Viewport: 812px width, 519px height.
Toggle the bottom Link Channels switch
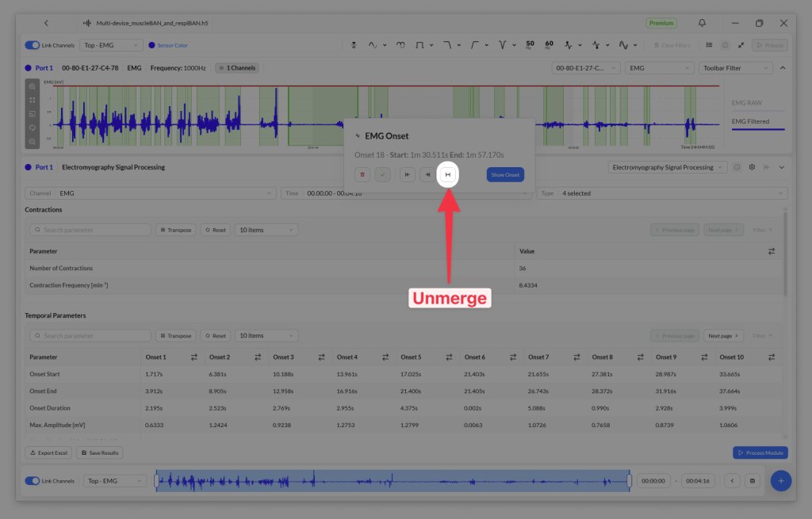click(32, 481)
